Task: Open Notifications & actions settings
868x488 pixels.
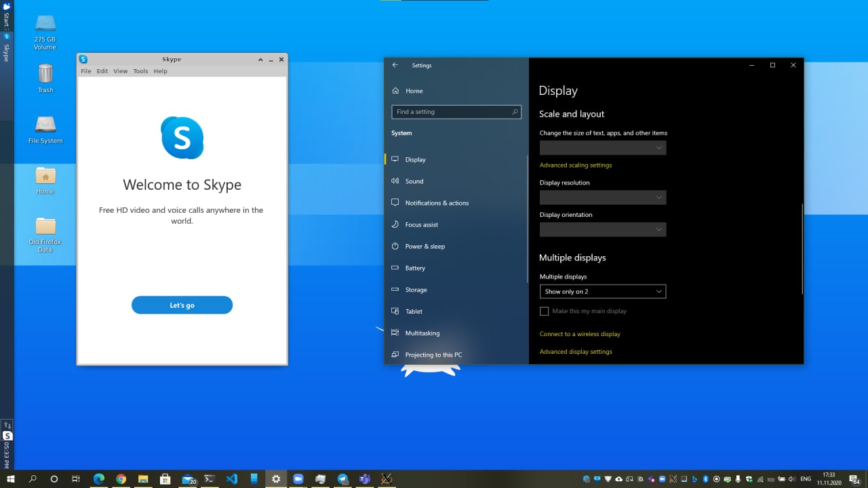Action: [430, 203]
